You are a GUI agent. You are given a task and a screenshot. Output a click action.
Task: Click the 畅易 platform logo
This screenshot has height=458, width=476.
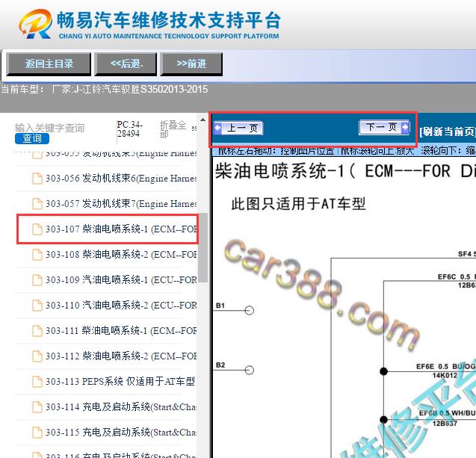coord(35,24)
